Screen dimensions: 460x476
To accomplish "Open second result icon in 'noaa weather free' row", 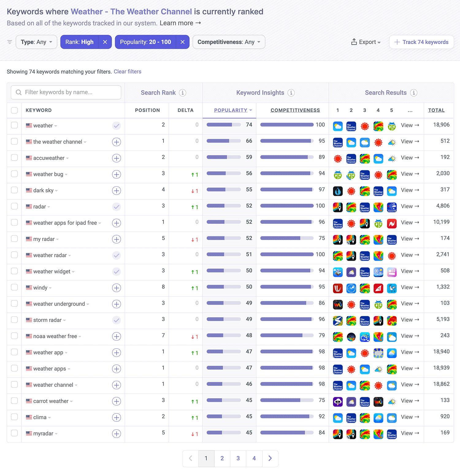I will 351,337.
